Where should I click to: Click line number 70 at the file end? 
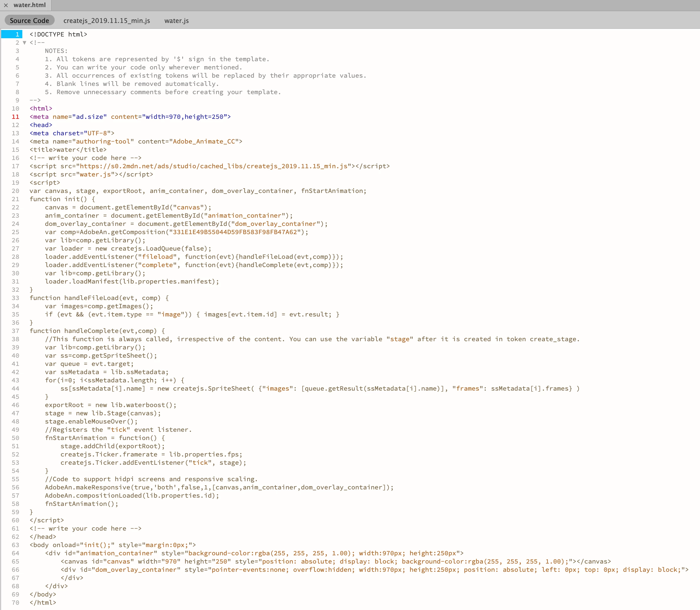16,603
